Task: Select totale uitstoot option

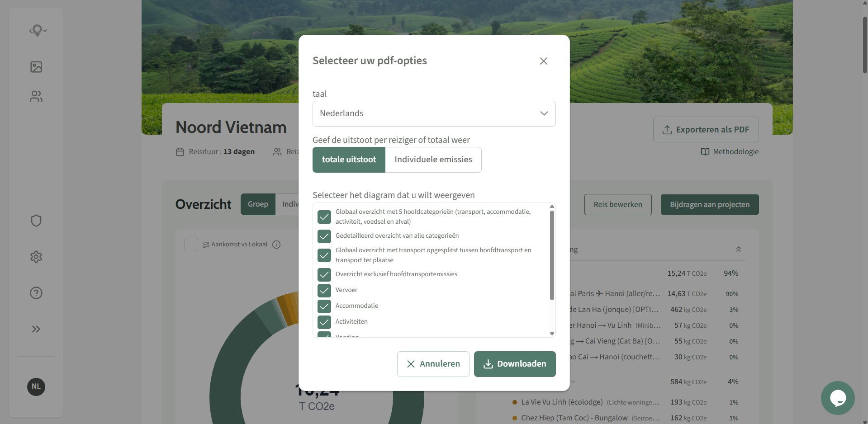Action: tap(349, 160)
